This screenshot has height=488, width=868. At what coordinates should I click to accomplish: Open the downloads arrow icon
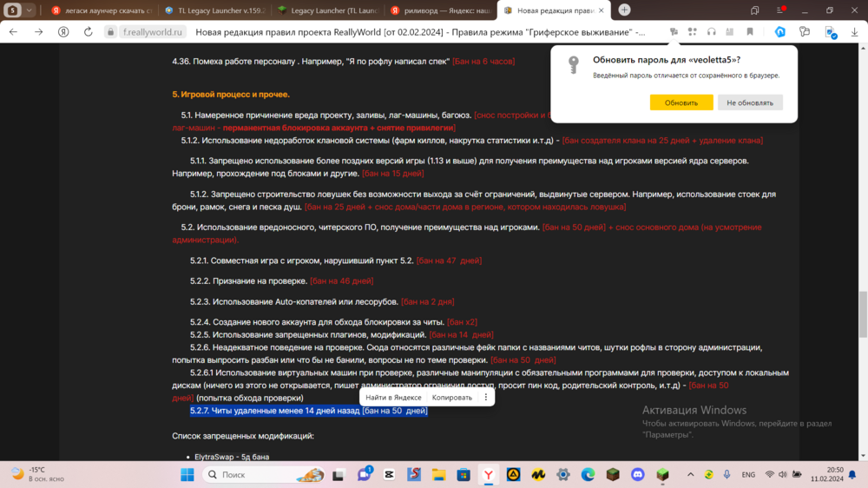855,32
